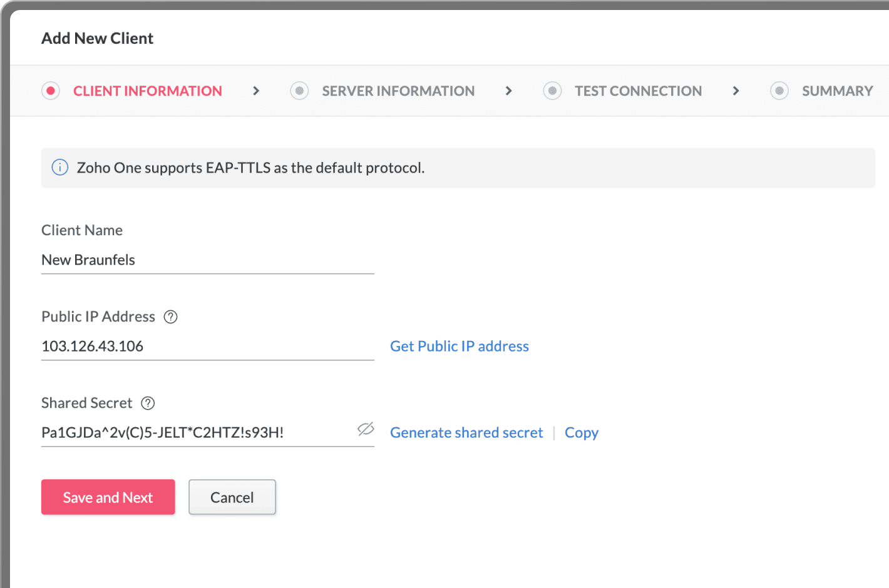Click the question mark icon next to Shared Secret
The width and height of the screenshot is (889, 588).
(x=148, y=403)
